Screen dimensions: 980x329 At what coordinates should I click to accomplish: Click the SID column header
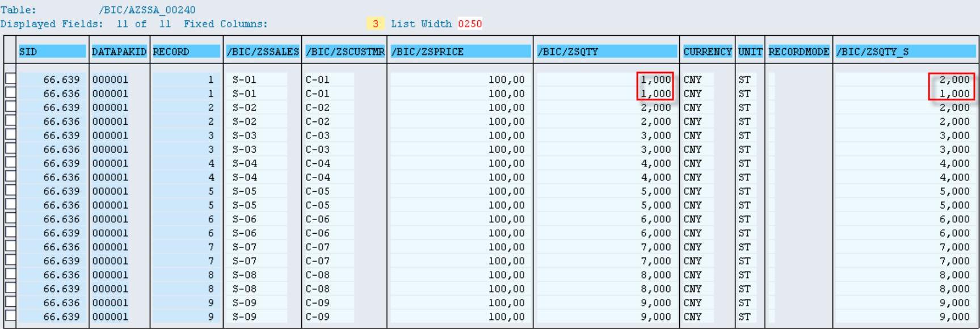click(52, 52)
